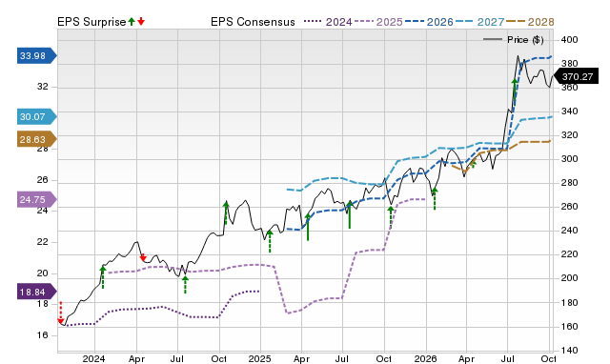The height and width of the screenshot is (364, 610).
Task: Click the 2026 dark blue legend entry
Action: click(429, 22)
